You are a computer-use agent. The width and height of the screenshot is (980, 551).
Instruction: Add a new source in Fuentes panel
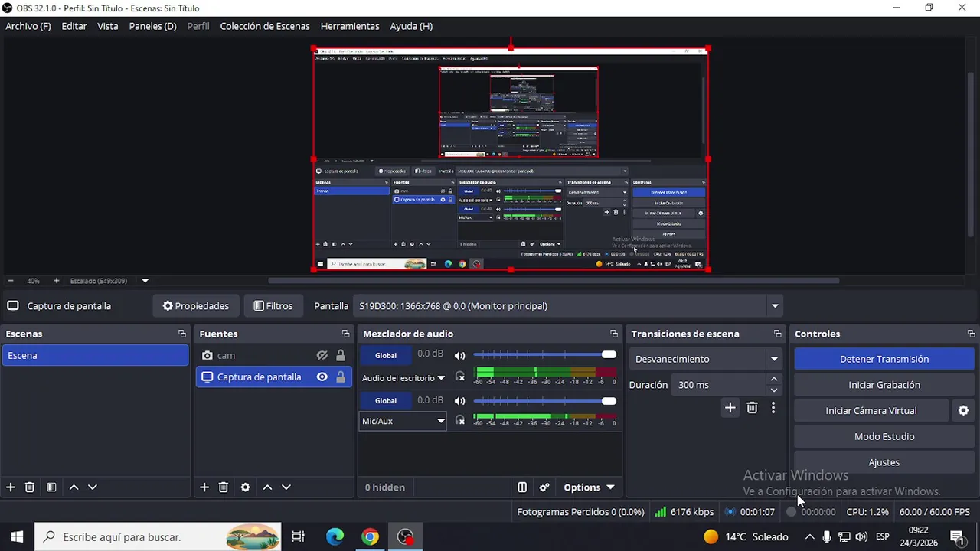coord(204,487)
